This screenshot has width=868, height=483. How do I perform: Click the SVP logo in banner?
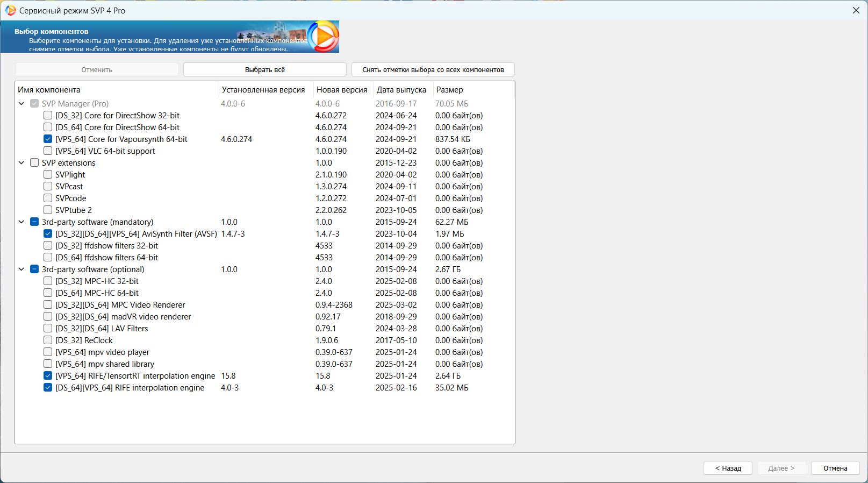click(324, 37)
